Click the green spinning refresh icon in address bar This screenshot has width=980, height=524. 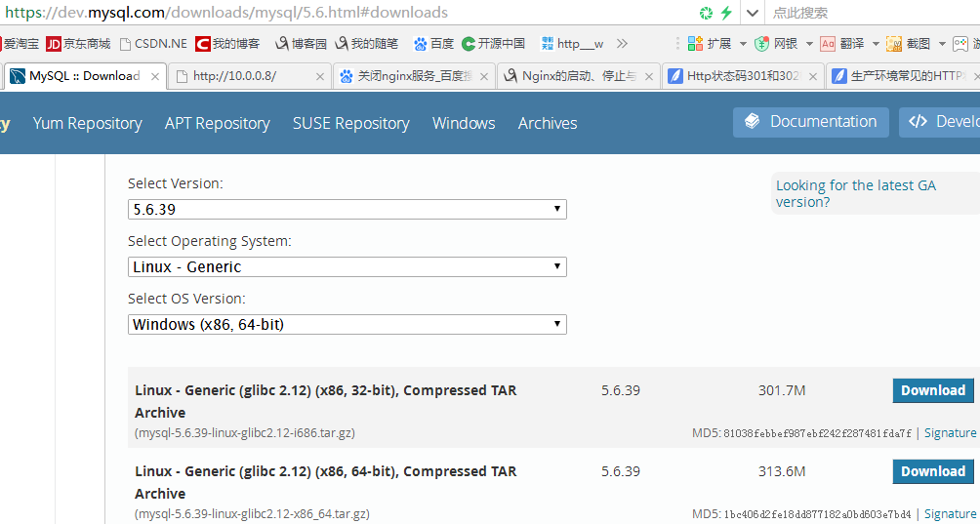click(x=707, y=13)
